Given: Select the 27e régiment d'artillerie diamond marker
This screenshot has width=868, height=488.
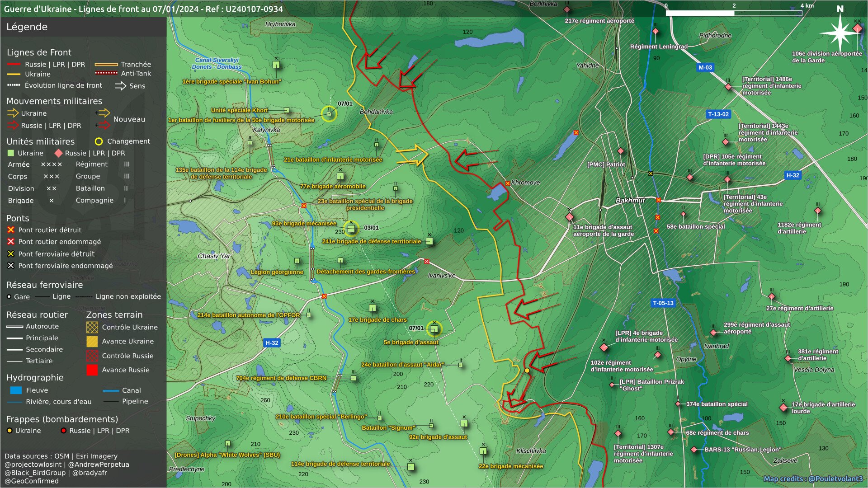Looking at the screenshot, I should 772,297.
